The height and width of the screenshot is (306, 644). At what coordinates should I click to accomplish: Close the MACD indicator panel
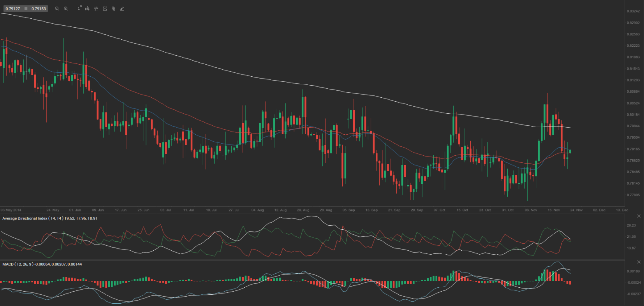[x=639, y=262]
